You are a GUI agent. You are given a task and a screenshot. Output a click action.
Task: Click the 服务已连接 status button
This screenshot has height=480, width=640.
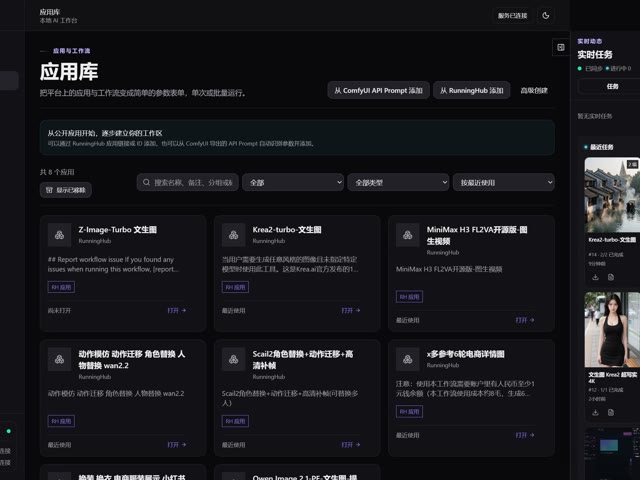(512, 16)
